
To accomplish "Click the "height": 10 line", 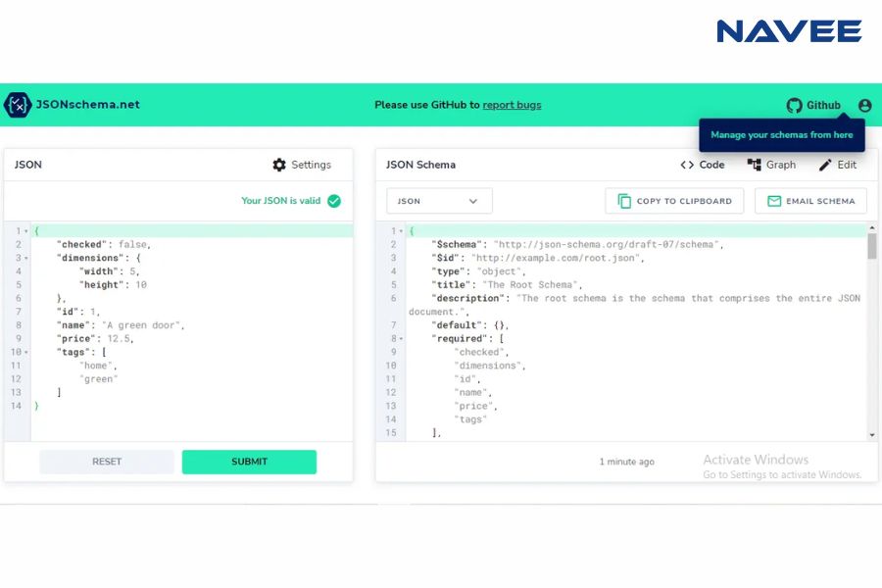I will (x=113, y=285).
